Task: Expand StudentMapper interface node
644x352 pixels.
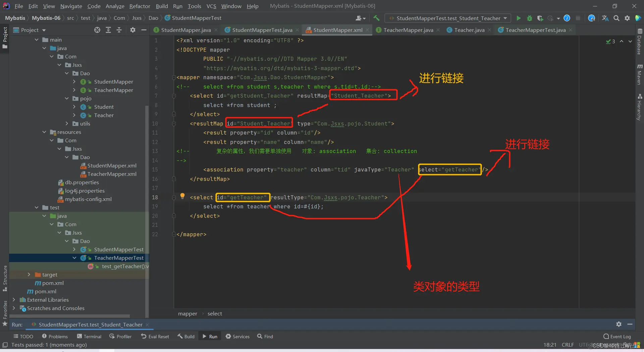Action: 74,82
